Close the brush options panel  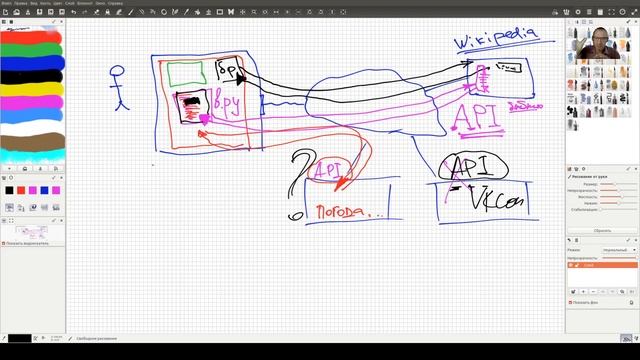point(636,169)
